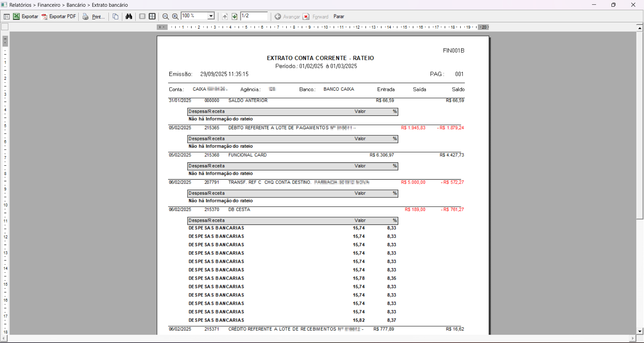The image size is (644, 343).
Task: Click the period text 01/02/025 à 01/03/2025
Action: coord(328,66)
